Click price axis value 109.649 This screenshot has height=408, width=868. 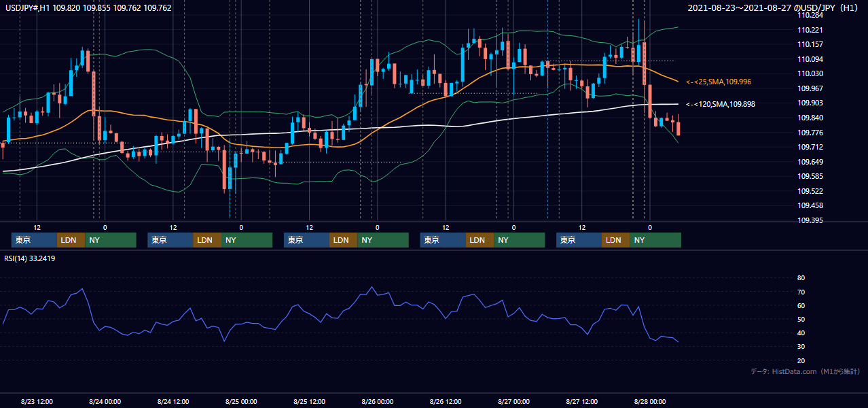(810, 162)
